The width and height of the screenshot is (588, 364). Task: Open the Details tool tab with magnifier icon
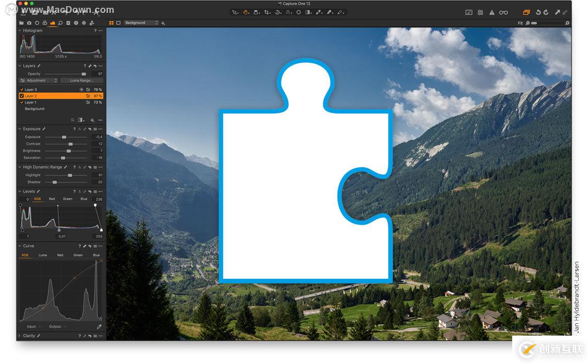coord(60,23)
